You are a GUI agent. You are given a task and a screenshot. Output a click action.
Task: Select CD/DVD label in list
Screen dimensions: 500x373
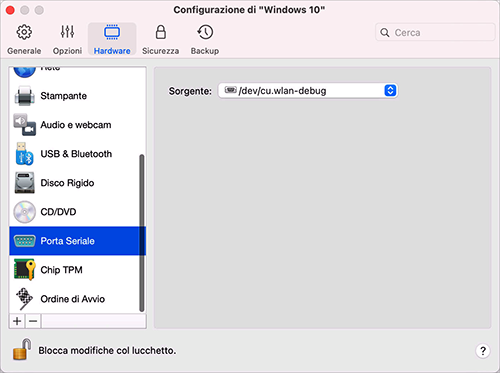pos(58,212)
